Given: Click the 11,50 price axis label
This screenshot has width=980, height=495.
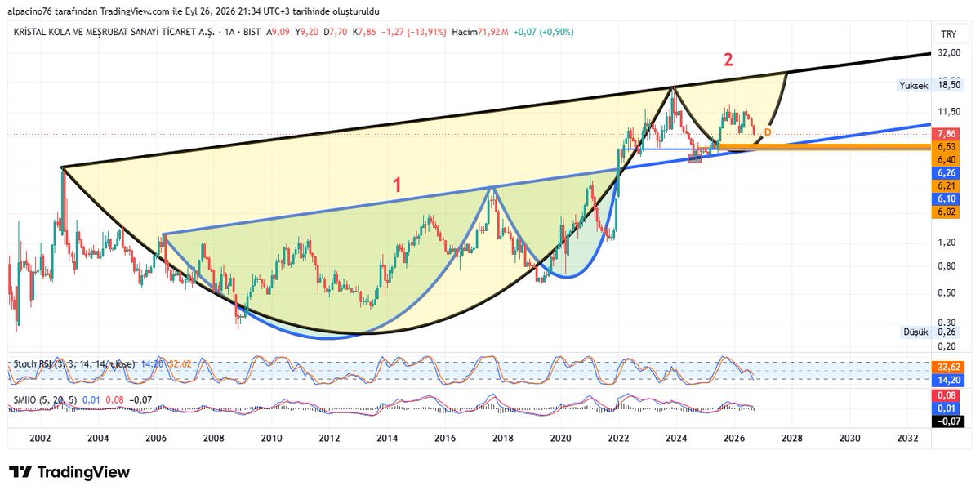Looking at the screenshot, I should click(x=948, y=111).
